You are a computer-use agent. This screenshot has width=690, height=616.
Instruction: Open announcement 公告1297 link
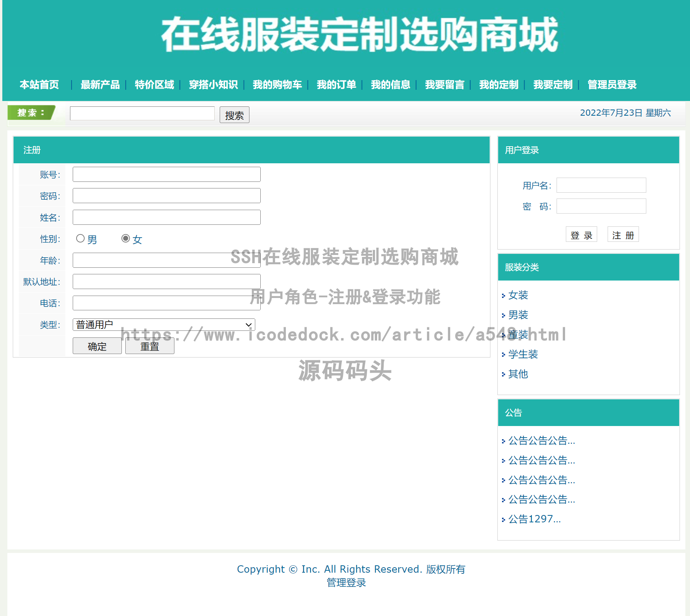[535, 519]
